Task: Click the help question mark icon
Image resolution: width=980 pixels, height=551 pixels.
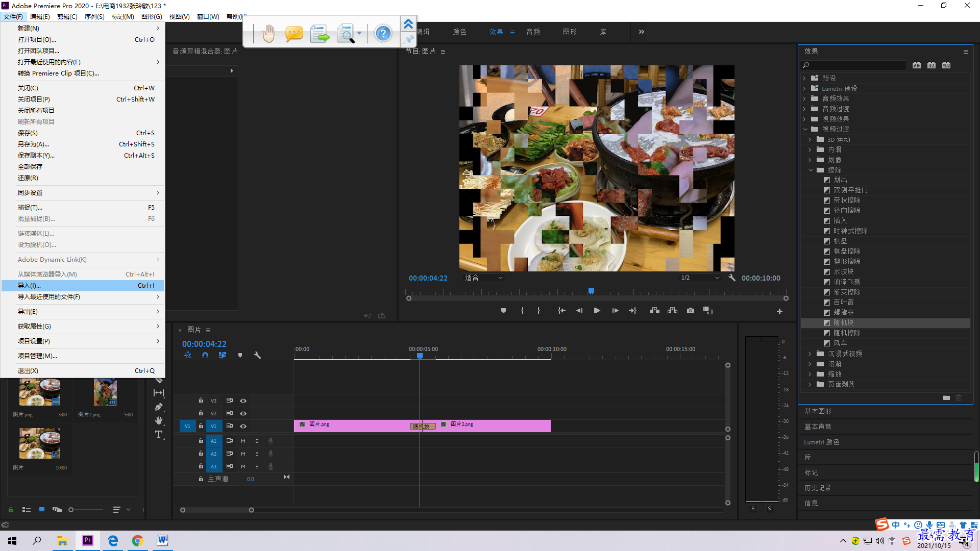Action: pyautogui.click(x=383, y=34)
